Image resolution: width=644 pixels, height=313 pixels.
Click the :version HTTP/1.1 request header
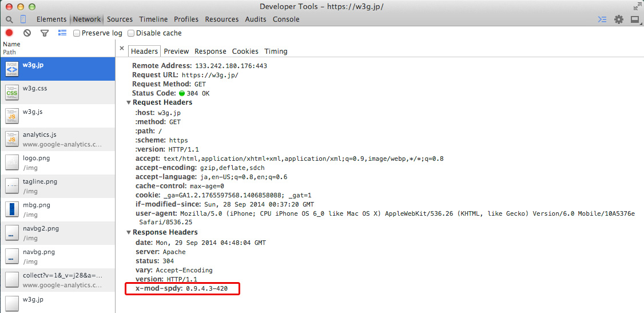pos(167,149)
